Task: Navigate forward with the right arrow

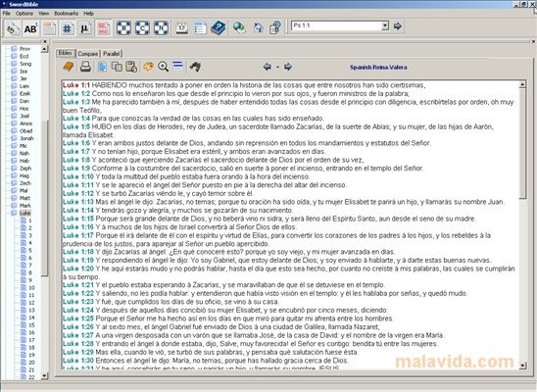Action: (288, 67)
